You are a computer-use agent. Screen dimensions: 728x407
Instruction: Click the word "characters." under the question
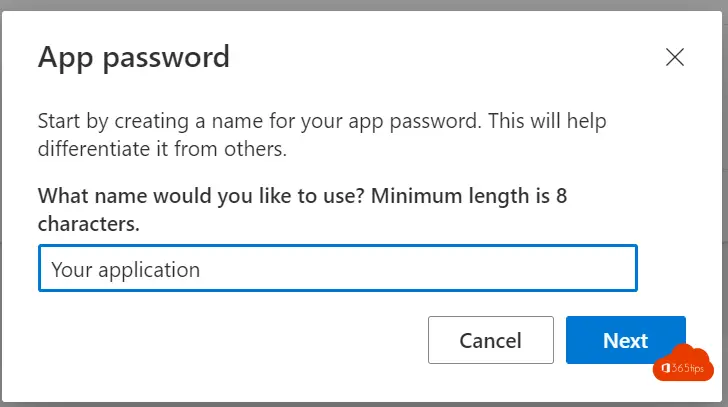[89, 224]
